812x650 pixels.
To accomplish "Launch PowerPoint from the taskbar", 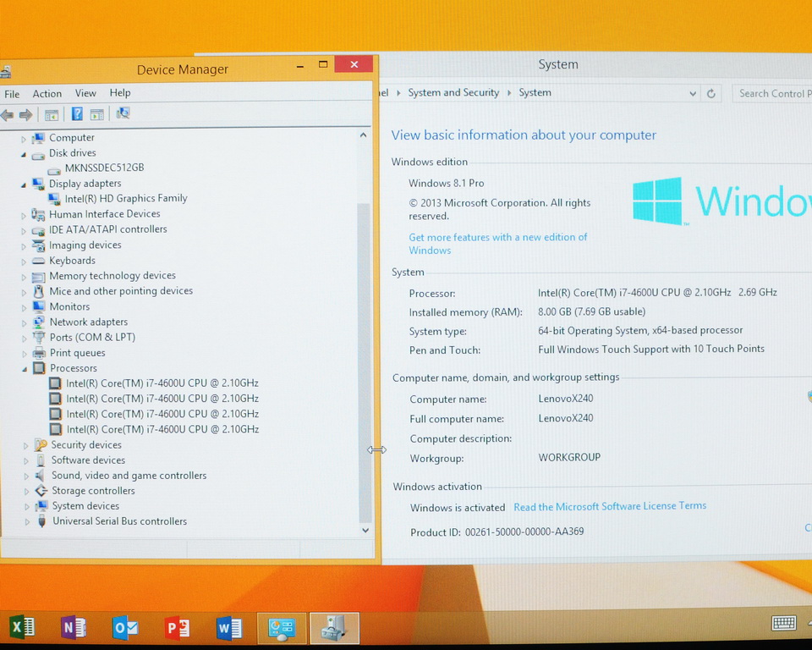I will [177, 628].
